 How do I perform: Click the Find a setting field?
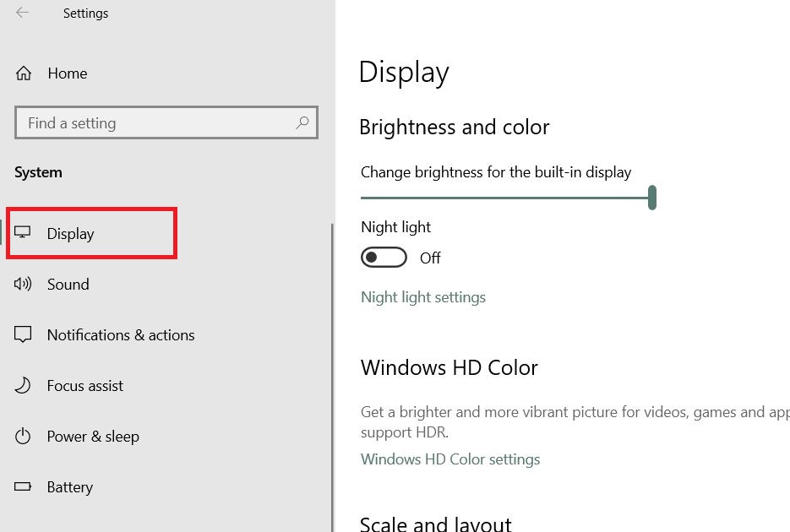coord(166,122)
